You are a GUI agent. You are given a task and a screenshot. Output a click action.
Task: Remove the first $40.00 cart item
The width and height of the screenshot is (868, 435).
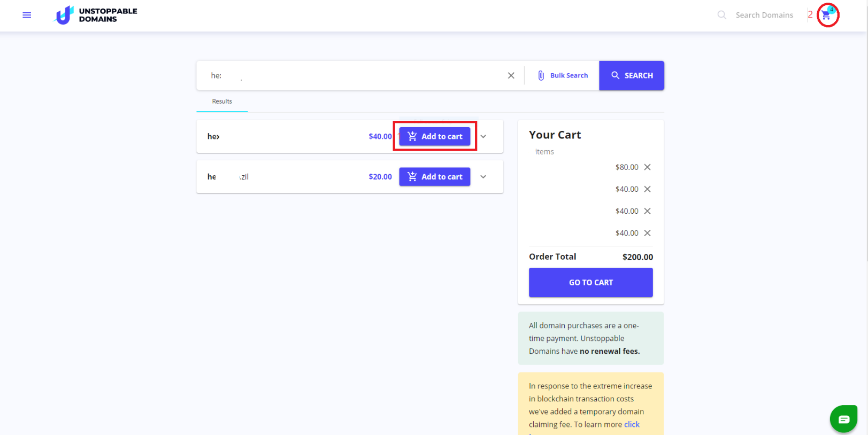click(x=647, y=189)
